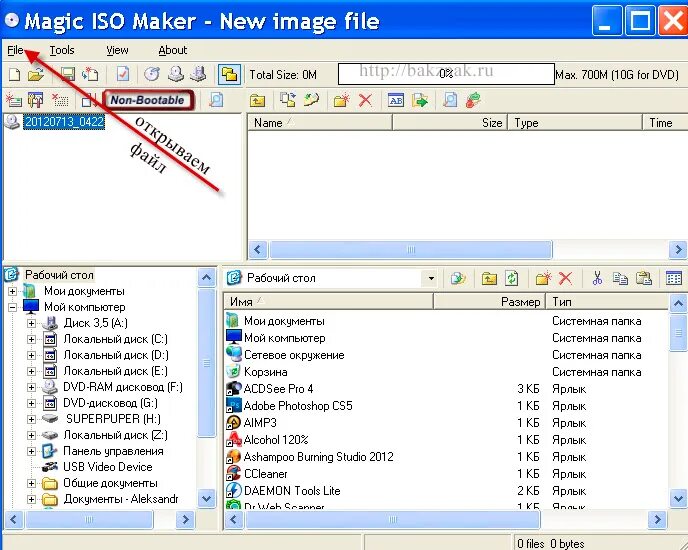Click the red-green icon ending the ISO toolbar
The height and width of the screenshot is (550, 688).
tap(473, 100)
